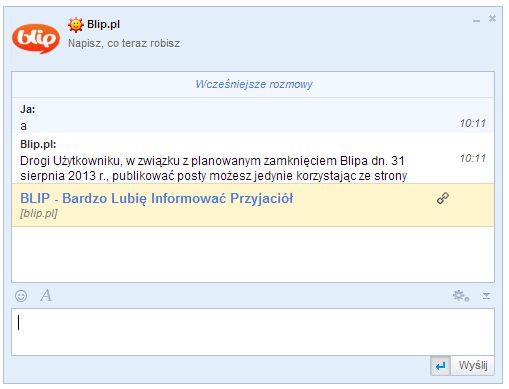Minimize the chat window
This screenshot has width=509, height=389.
(477, 21)
